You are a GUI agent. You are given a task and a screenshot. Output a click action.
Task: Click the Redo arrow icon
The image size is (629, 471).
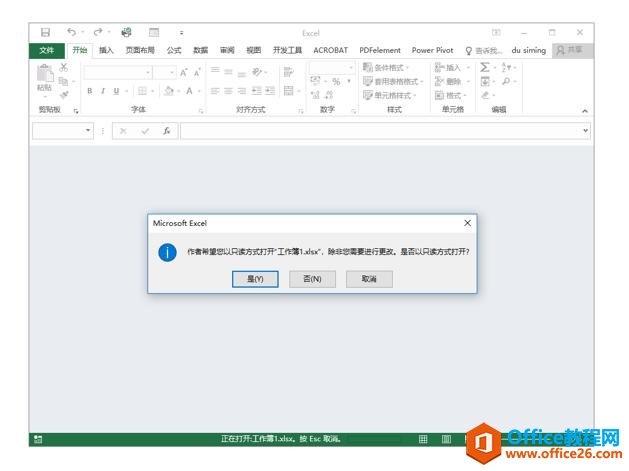[x=98, y=32]
